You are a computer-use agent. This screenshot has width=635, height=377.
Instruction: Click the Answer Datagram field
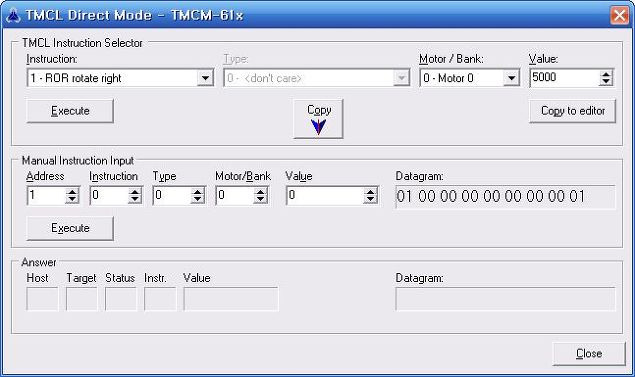coord(505,299)
